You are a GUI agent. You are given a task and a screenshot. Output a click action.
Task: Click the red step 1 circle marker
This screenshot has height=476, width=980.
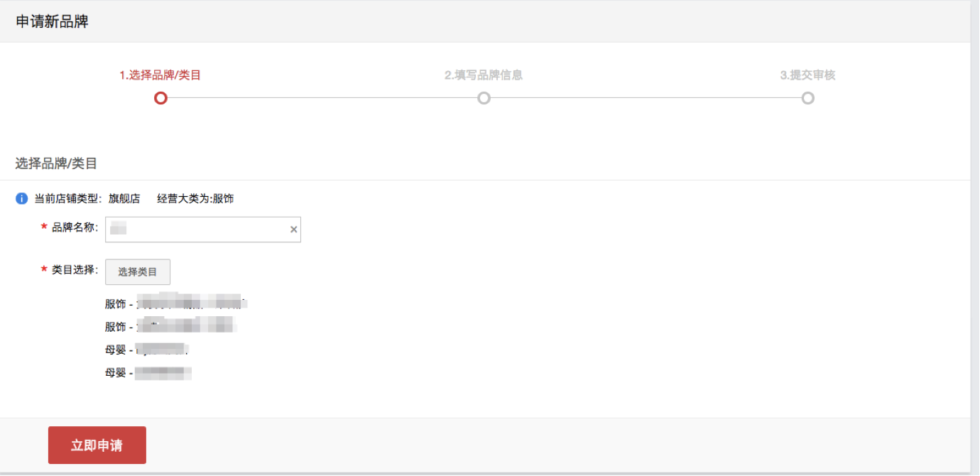point(160,98)
